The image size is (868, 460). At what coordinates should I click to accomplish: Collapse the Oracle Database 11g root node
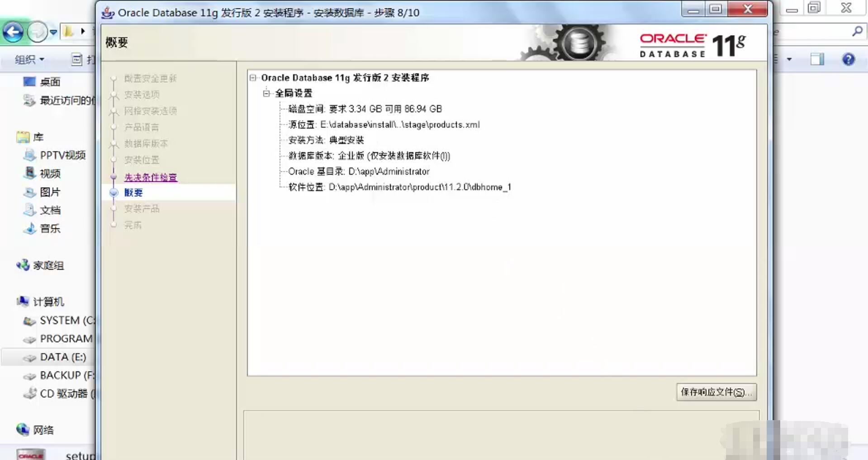[253, 77]
